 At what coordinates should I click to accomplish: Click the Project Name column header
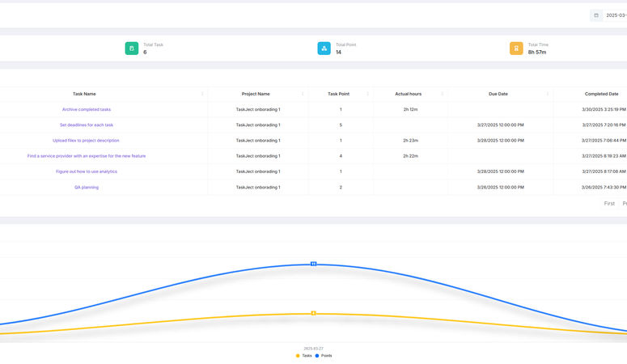click(x=256, y=94)
